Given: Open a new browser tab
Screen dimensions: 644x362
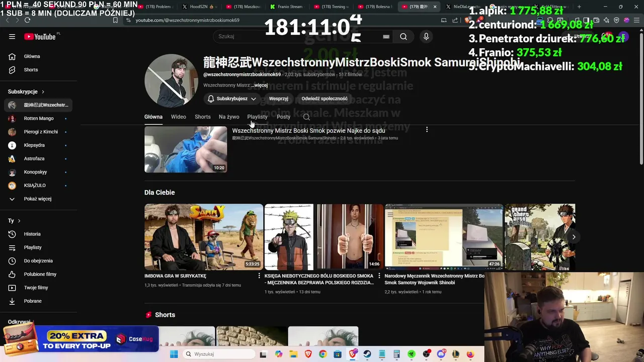Looking at the screenshot, I should tap(579, 7).
